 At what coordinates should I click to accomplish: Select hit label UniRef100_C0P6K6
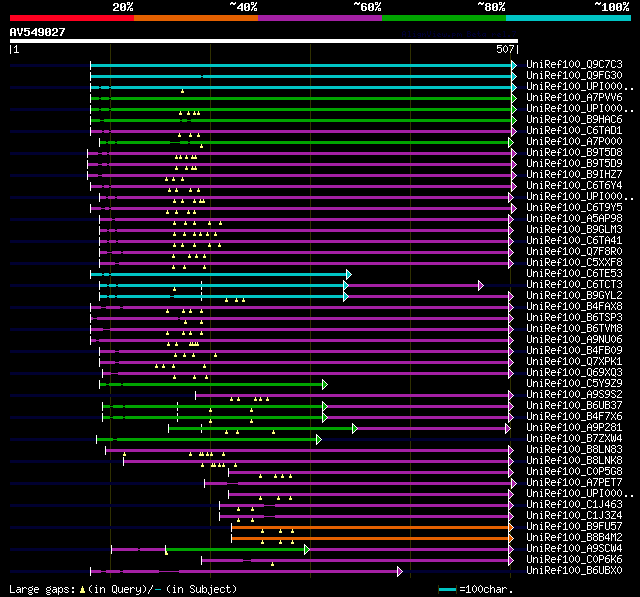[574, 560]
